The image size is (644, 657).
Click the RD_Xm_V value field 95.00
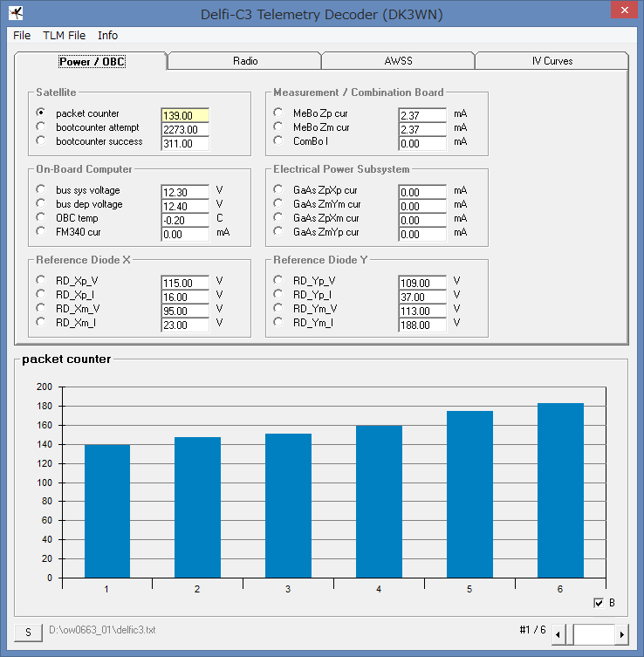pyautogui.click(x=185, y=311)
